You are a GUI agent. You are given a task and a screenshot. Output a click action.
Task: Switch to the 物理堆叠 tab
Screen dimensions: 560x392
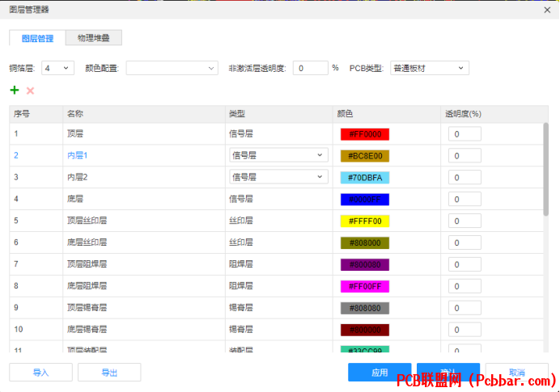(x=94, y=38)
